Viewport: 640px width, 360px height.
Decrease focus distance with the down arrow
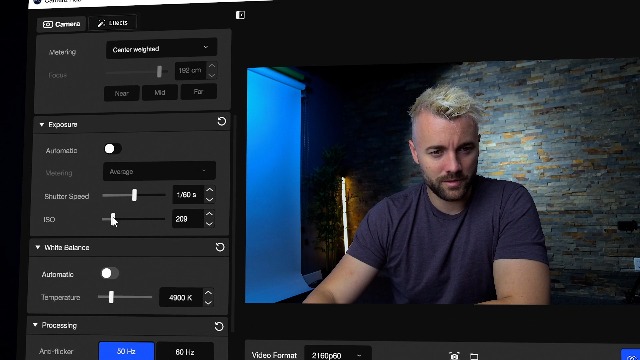(212, 75)
